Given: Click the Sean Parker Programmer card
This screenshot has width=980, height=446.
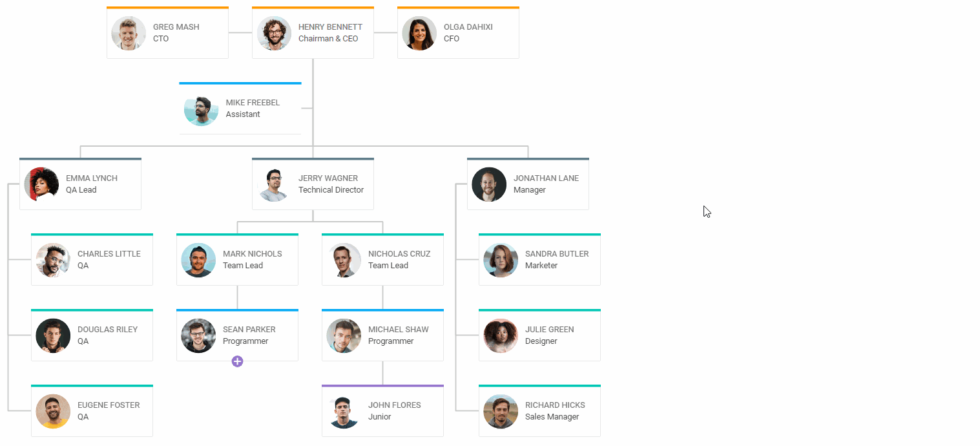Looking at the screenshot, I should [x=237, y=335].
